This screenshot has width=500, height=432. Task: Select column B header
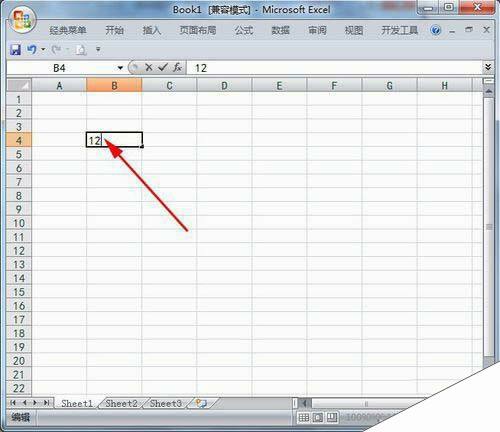114,85
